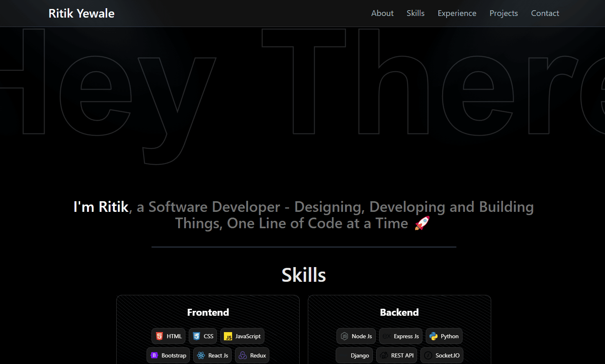Open the About section from navbar
This screenshot has height=364, width=605.
tap(382, 13)
